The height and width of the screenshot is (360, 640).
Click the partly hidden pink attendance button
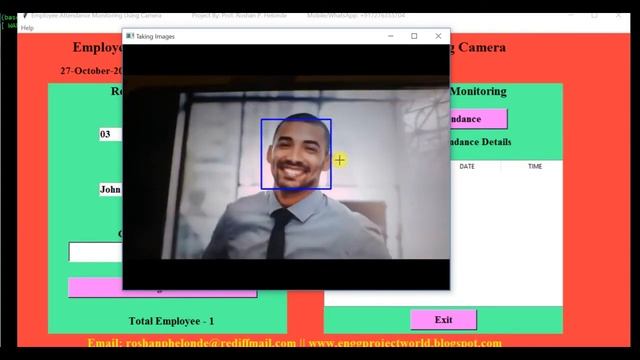tap(478, 119)
